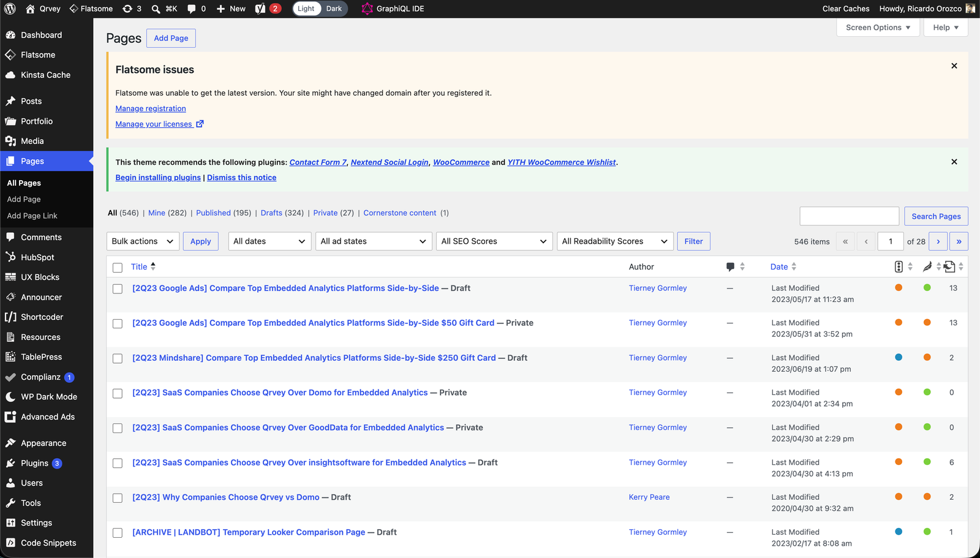The image size is (980, 558).
Task: Open Flatsome admin bar item
Action: click(x=91, y=9)
